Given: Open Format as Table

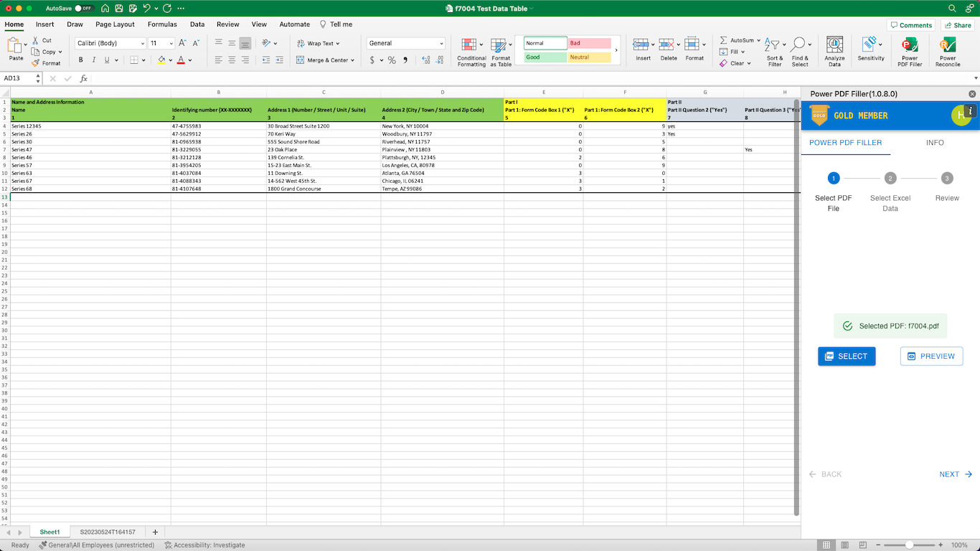Looking at the screenshot, I should click(x=501, y=49).
